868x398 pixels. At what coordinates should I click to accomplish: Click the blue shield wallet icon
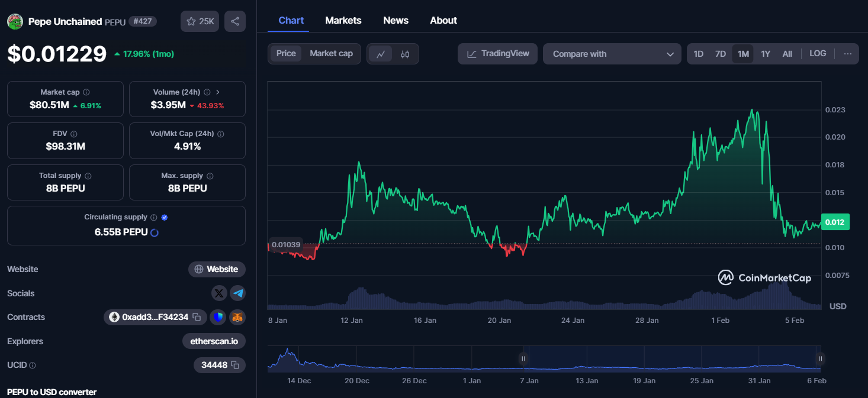coord(218,318)
